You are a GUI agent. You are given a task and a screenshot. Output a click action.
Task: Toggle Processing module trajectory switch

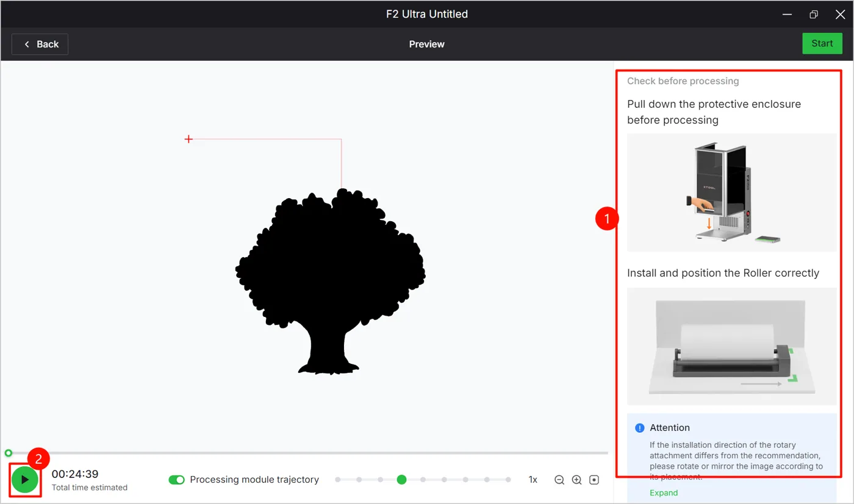(177, 480)
